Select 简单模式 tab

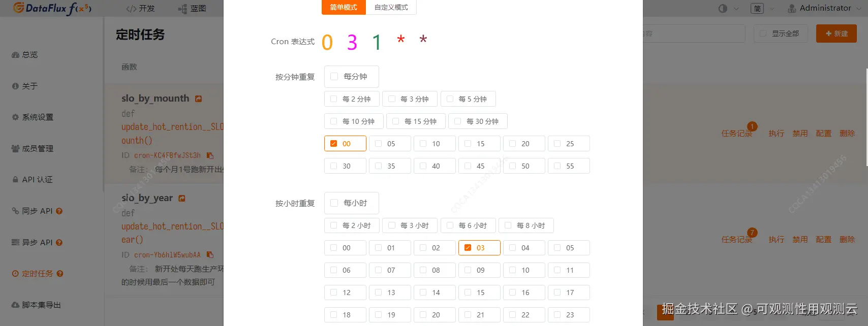344,7
